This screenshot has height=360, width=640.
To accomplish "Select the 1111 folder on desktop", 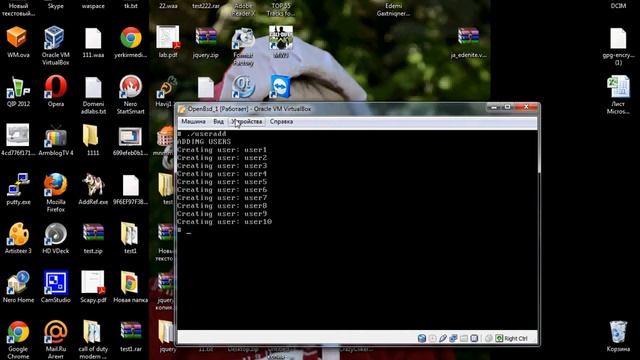I will coord(93,140).
